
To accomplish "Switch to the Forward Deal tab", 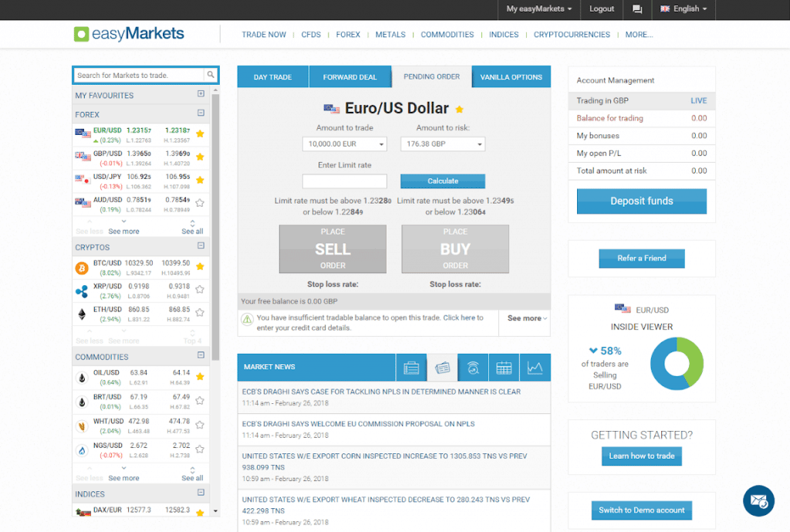I will pos(349,77).
